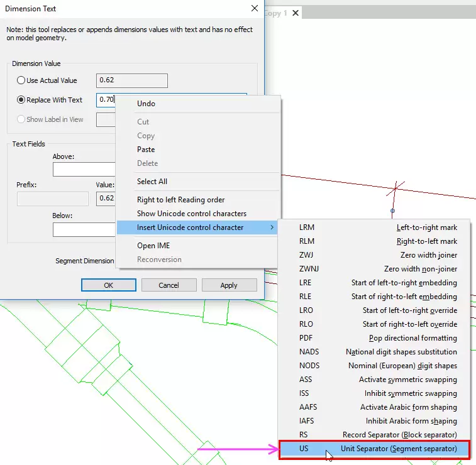The width and height of the screenshot is (476, 465).
Task: Insert US Unit Separator character
Action: point(374,449)
